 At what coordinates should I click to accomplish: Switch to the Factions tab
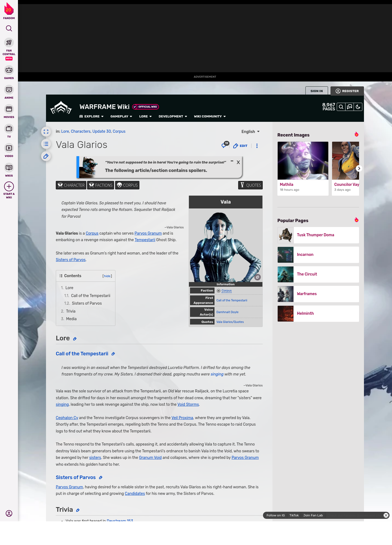coord(100,185)
